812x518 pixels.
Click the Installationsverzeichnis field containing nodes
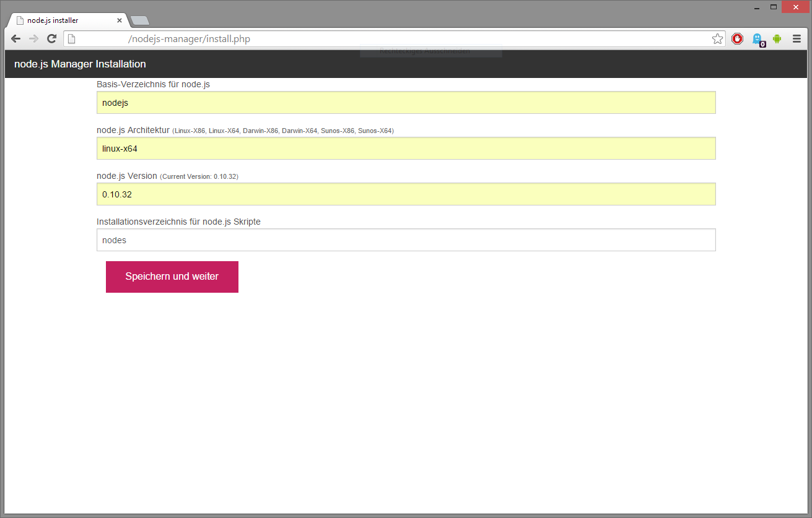pyautogui.click(x=406, y=240)
